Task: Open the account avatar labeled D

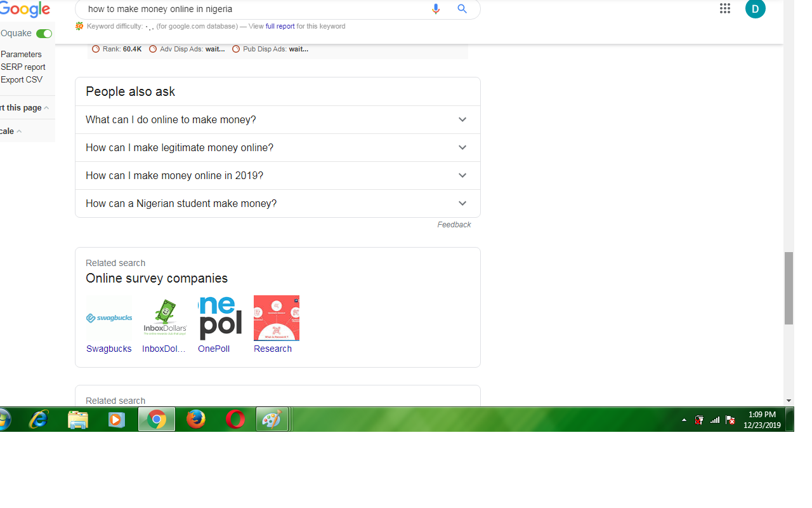Action: click(756, 8)
